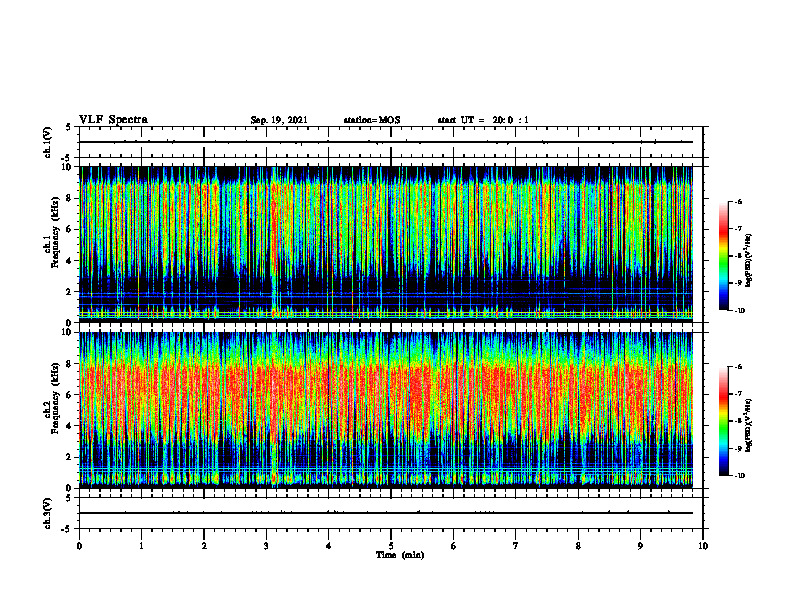Click time axis tick label "10"
The image size is (792, 612).
703,546
